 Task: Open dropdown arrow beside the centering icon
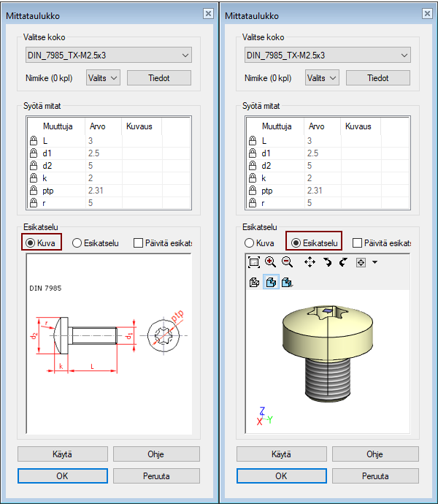coord(375,262)
